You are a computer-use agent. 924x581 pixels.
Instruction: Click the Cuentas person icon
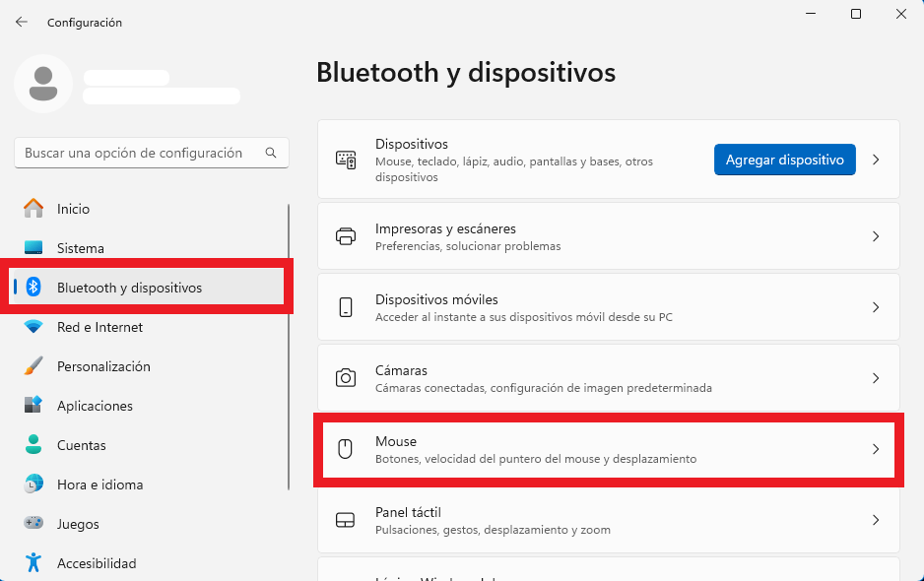click(x=33, y=444)
